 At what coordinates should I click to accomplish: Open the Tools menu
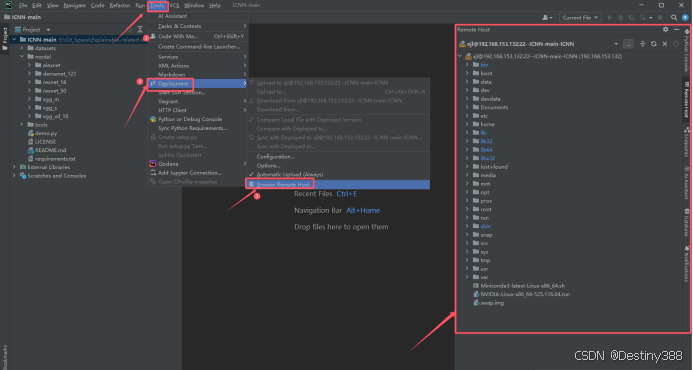tap(157, 5)
